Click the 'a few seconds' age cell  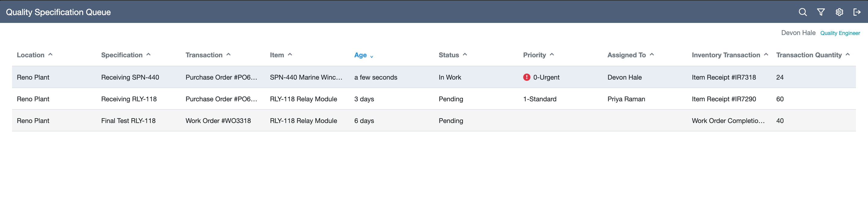pos(376,77)
